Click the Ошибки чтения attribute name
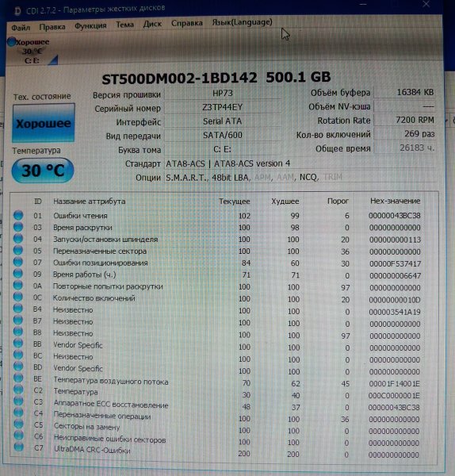455x476 pixels. point(80,216)
